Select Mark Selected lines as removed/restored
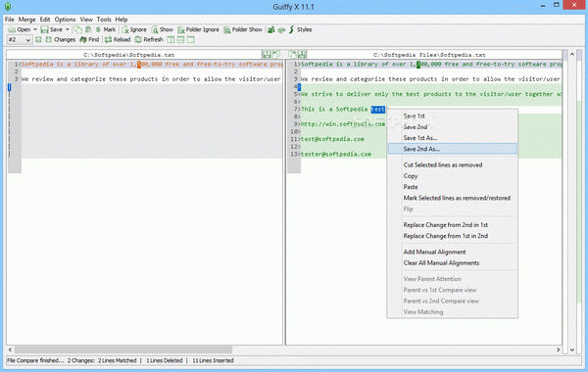The height and width of the screenshot is (372, 588). pos(452,198)
